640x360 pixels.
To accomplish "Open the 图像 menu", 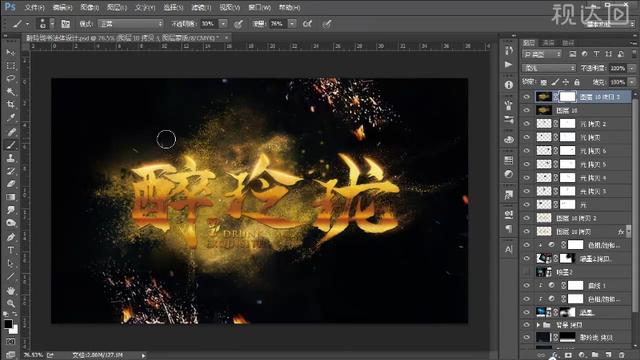I will (89, 7).
